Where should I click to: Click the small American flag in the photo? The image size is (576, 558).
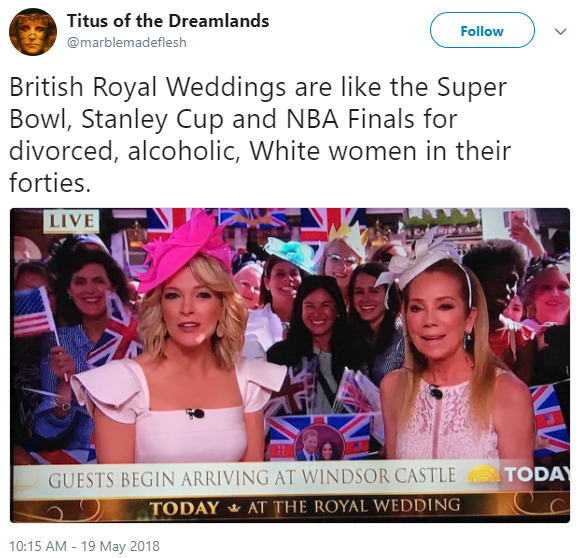point(33,312)
